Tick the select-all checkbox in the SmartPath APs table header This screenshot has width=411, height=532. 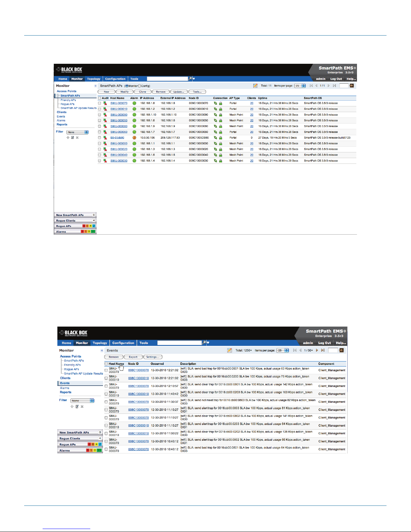point(99,98)
